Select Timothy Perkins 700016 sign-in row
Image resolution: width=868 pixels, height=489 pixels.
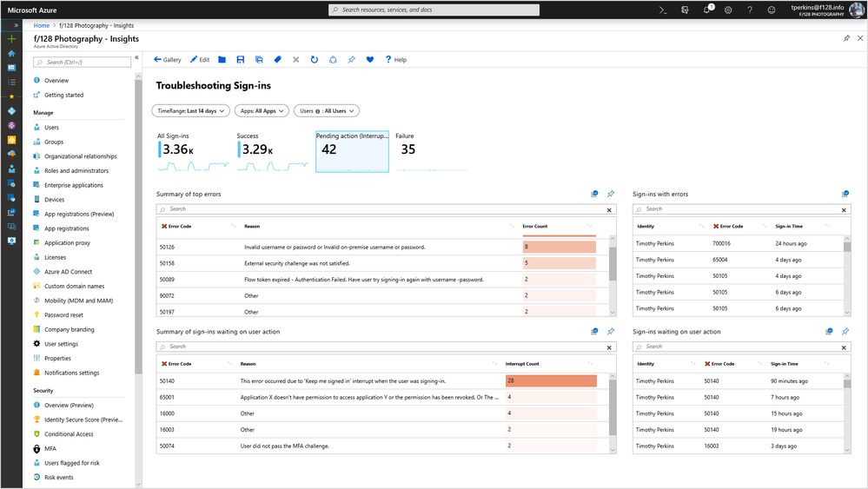(738, 243)
